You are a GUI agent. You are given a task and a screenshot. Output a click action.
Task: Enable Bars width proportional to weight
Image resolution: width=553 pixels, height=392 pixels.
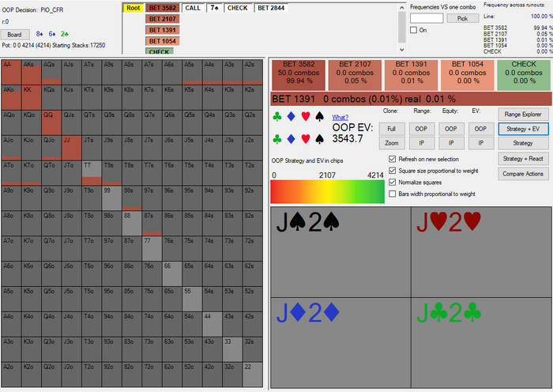point(392,194)
